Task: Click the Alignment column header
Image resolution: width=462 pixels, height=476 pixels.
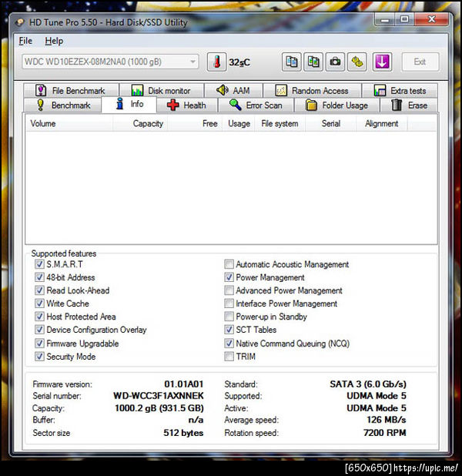Action: click(382, 123)
